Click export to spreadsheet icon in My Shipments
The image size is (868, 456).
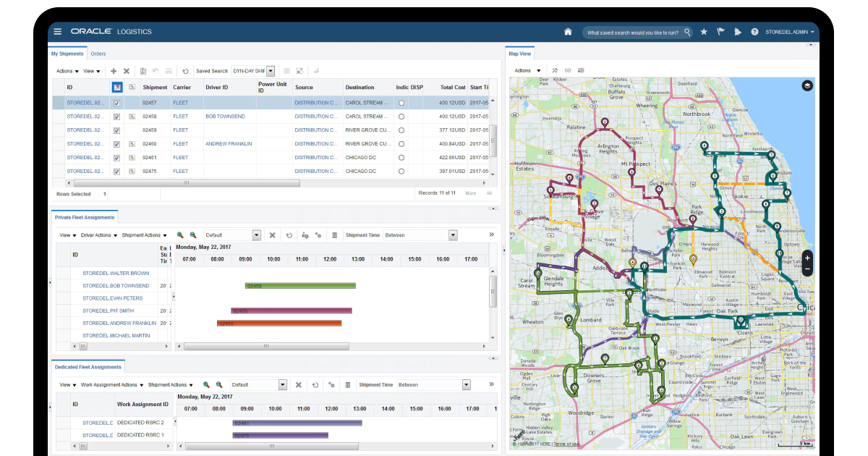pos(143,71)
